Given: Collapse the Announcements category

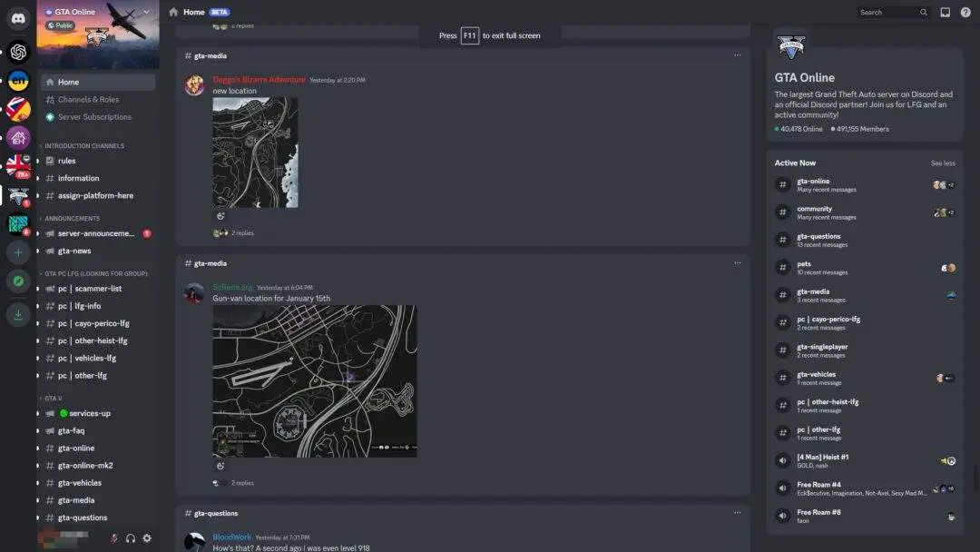Looking at the screenshot, I should tap(70, 218).
